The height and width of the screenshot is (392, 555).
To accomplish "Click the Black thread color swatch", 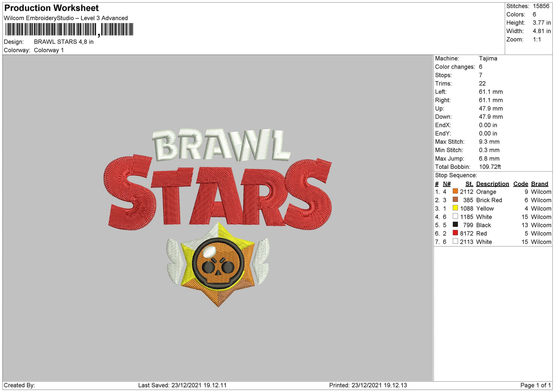I will 455,225.
